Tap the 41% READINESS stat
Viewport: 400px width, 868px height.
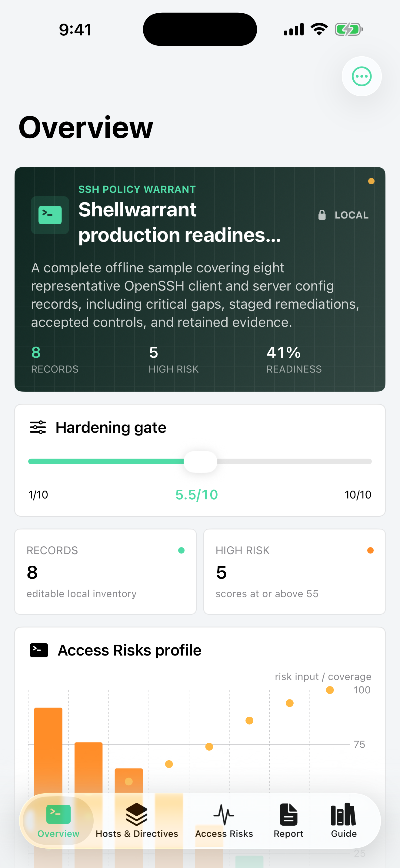294,360
